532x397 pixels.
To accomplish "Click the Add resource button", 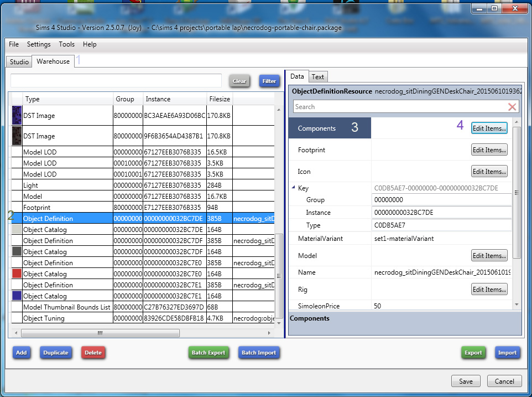I will tap(22, 353).
